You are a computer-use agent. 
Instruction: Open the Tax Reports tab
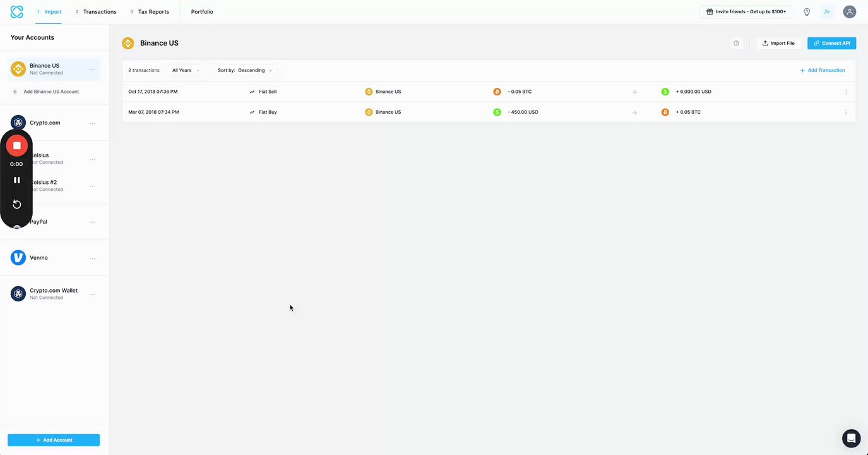(150, 11)
